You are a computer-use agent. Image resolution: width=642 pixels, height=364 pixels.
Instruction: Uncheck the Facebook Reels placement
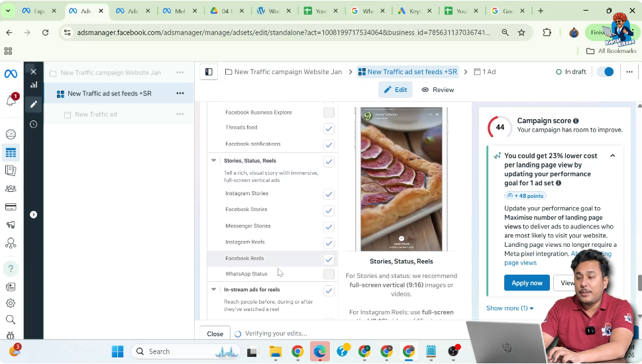pyautogui.click(x=329, y=259)
